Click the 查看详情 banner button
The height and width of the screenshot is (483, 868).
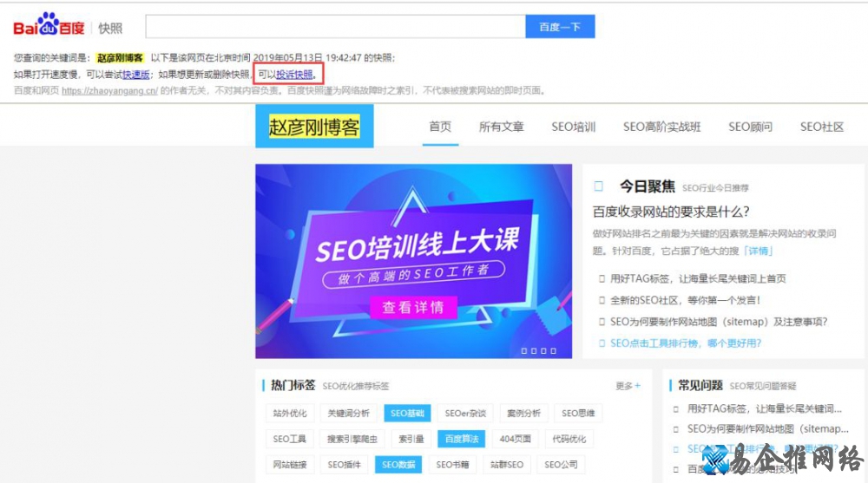[x=413, y=307]
